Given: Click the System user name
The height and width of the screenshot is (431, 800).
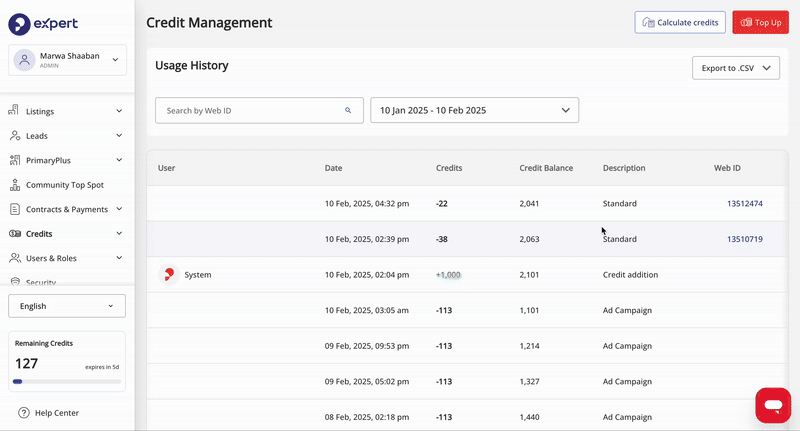Looking at the screenshot, I should pyautogui.click(x=197, y=275).
